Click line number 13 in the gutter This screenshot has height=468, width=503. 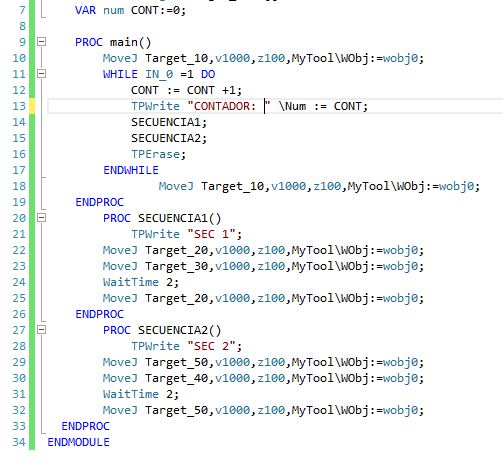pyautogui.click(x=19, y=106)
